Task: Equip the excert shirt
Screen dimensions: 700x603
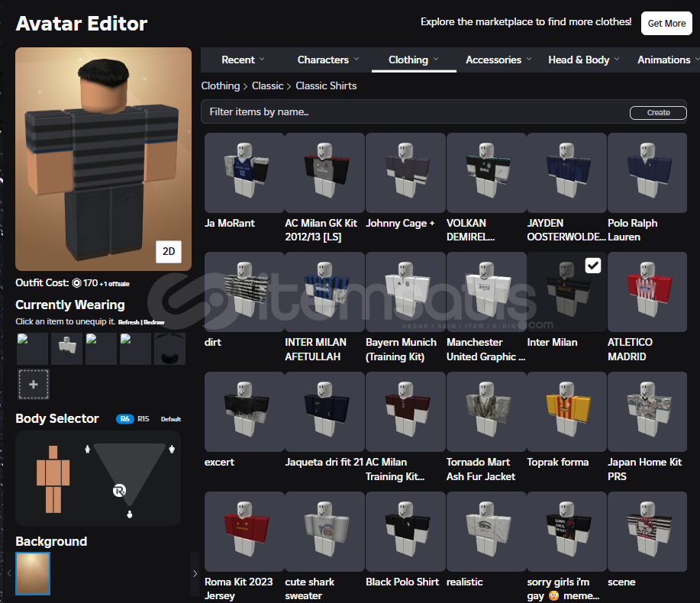Action: point(244,411)
